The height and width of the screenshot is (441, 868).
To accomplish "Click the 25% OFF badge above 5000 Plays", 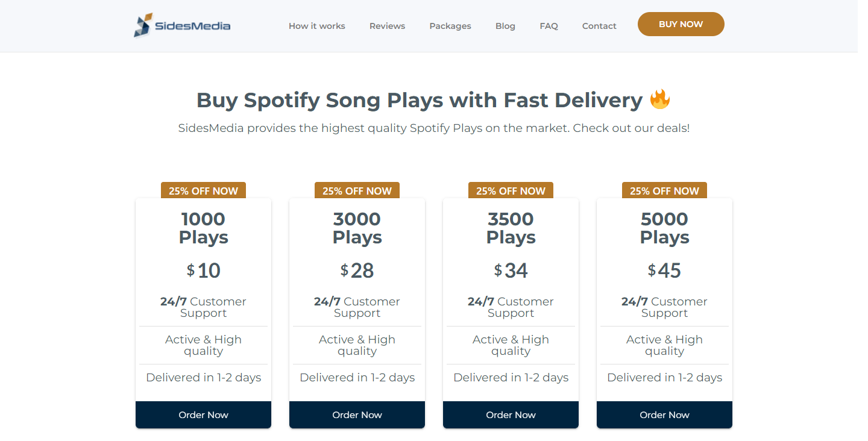I will pyautogui.click(x=664, y=190).
